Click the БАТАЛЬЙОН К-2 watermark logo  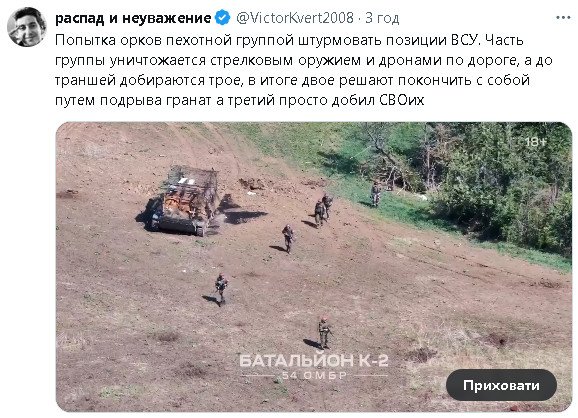point(314,360)
